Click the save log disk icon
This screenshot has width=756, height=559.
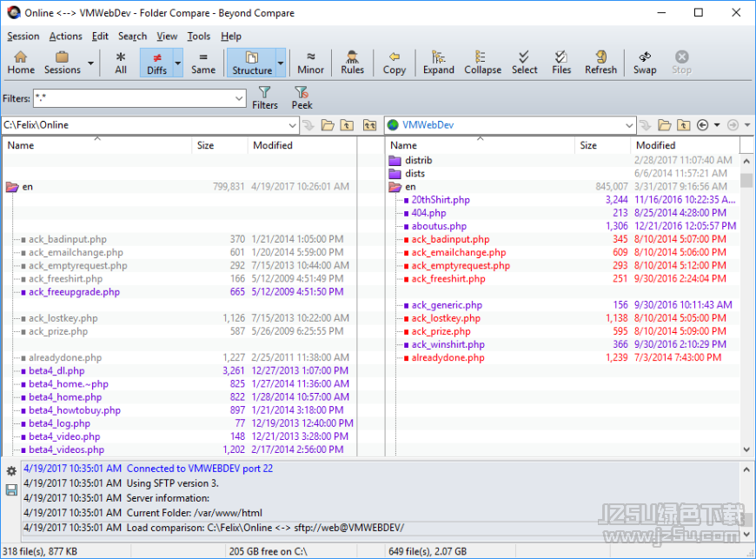[11, 490]
